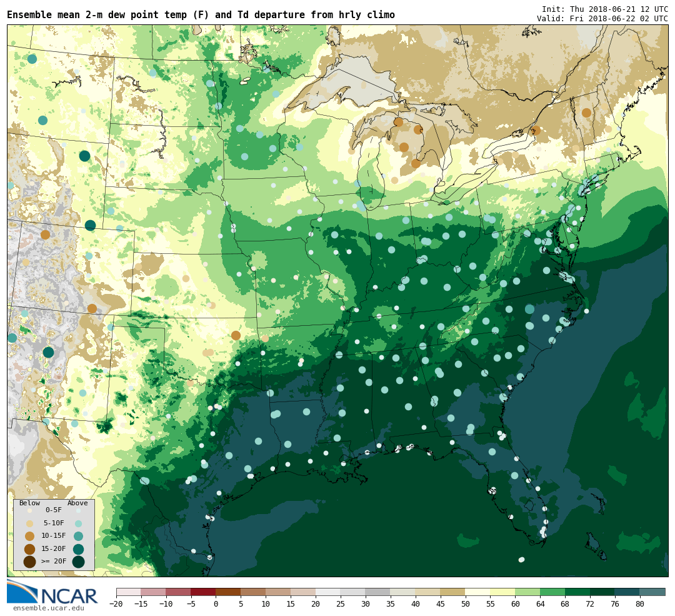Click the colorbar swatch between -20 and -15

pyautogui.click(x=129, y=592)
